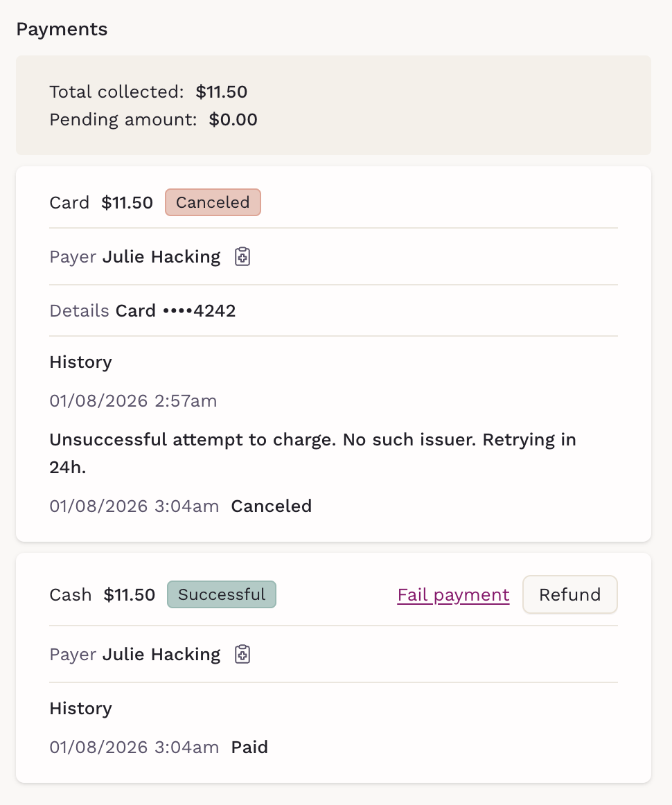Click the clipboard icon beside the Cash payer
672x805 pixels.
(x=242, y=655)
